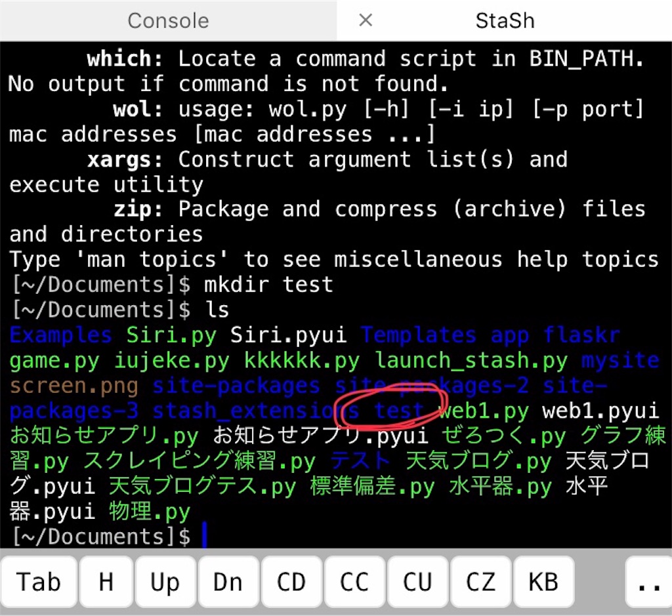This screenshot has width=672, height=616.
Task: Tap the CC button
Action: pos(354,582)
